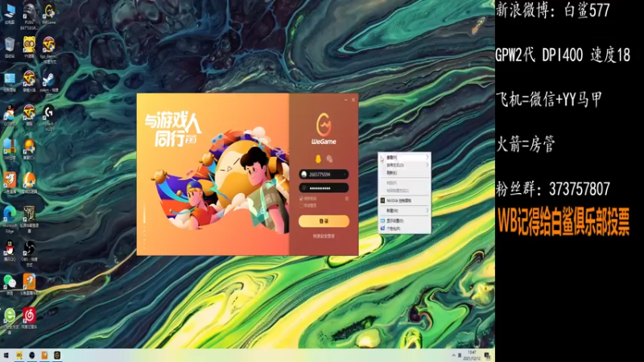Expand the 排序方式(O) submenu
Viewport: 644px width, 362px height.
click(x=405, y=165)
